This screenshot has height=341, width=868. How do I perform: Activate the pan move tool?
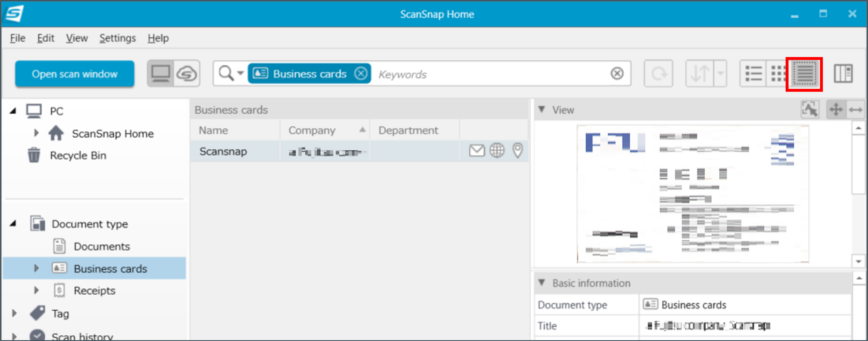click(836, 109)
